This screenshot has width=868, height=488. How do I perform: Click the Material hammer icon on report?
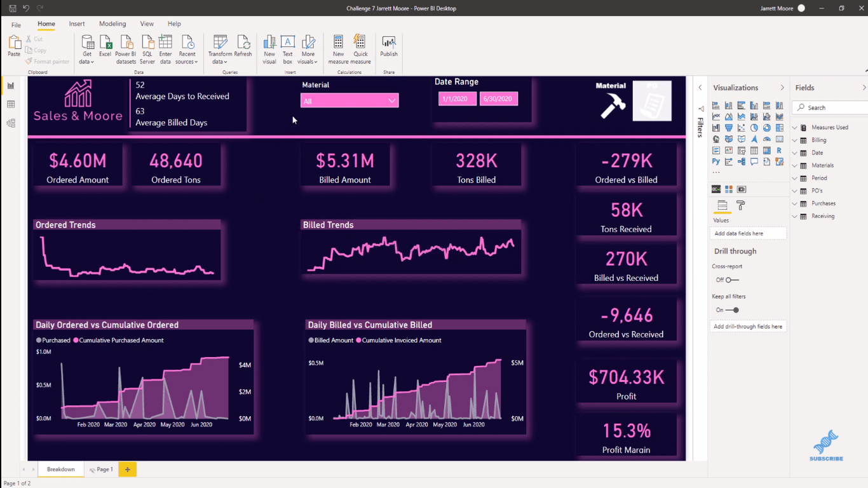tap(613, 105)
